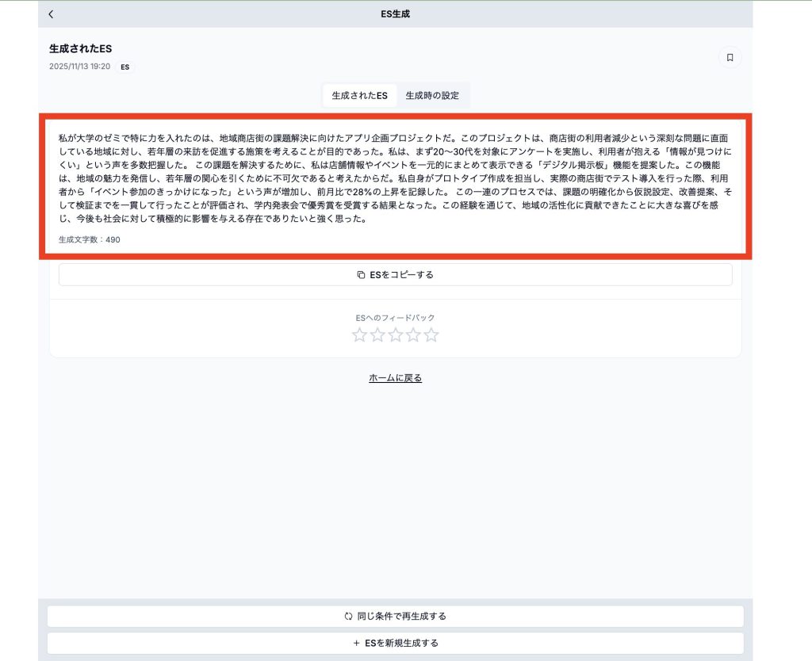This screenshot has width=812, height=661.
Task: Rate the ES five stars
Action: 431,334
